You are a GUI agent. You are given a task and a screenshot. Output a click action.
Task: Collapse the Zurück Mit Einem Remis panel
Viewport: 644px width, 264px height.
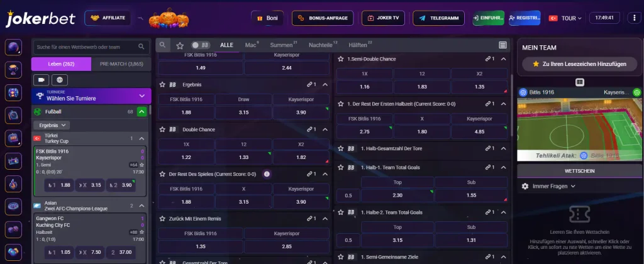click(325, 219)
